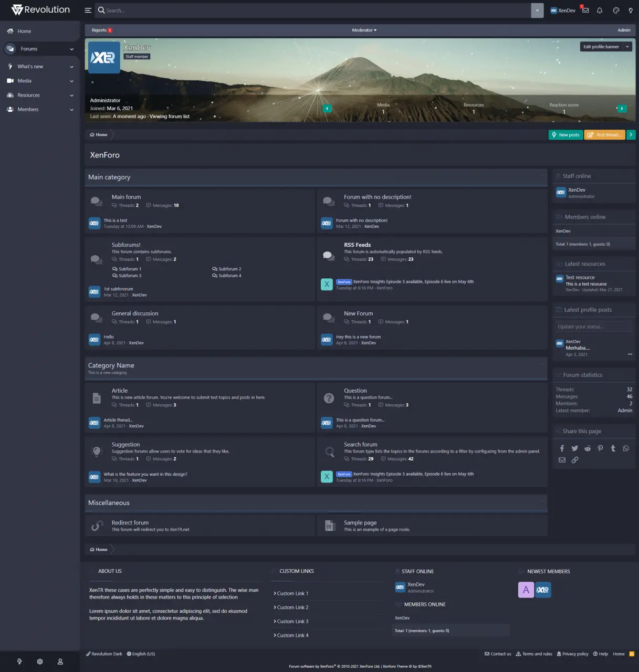Copy page link using chain icon

[575, 460]
